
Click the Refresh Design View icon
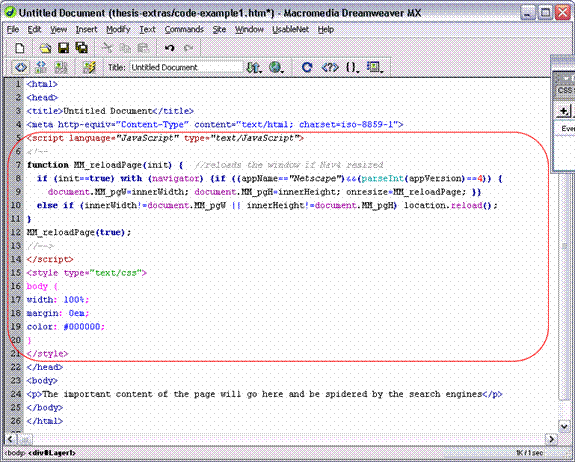[307, 67]
